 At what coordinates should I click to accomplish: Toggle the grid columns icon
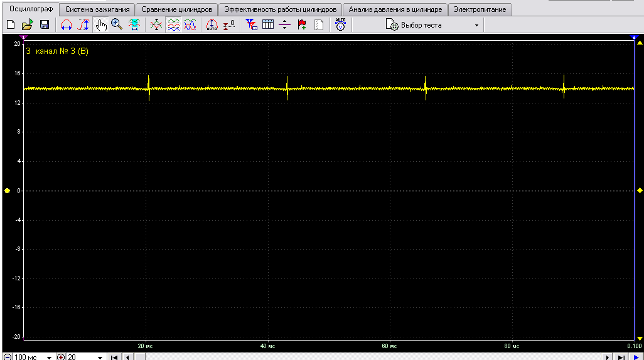[x=268, y=25]
